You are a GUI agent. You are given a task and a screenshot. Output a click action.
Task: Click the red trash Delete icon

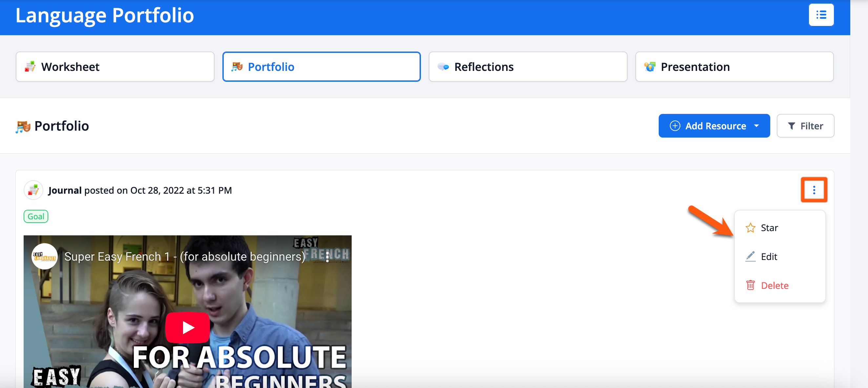[x=750, y=286]
